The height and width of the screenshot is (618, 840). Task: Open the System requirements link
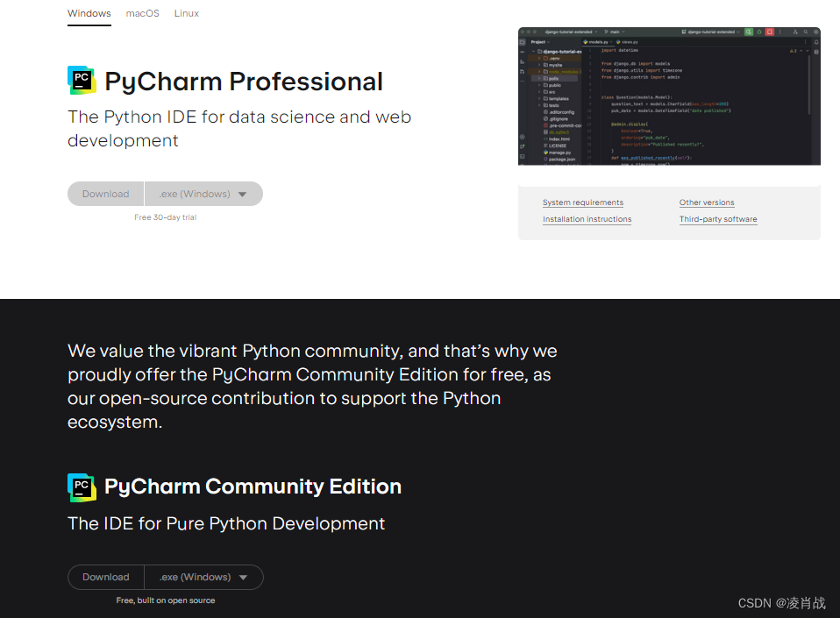[583, 202]
